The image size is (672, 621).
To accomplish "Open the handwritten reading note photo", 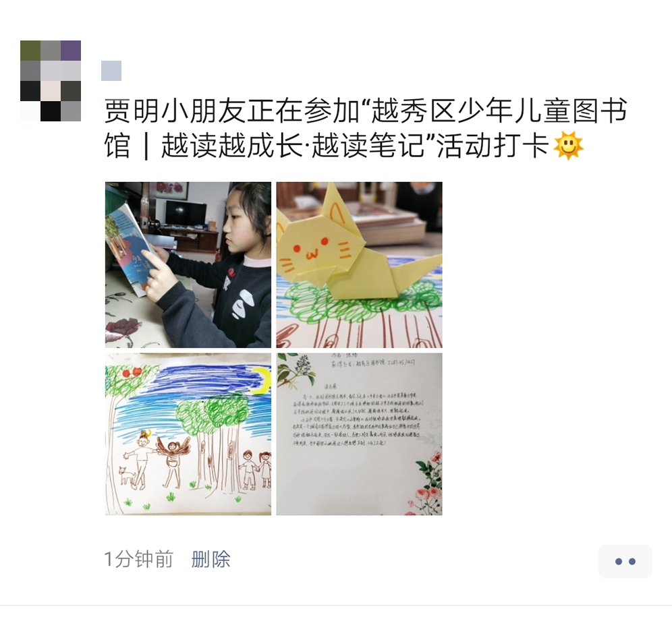I will pos(359,434).
